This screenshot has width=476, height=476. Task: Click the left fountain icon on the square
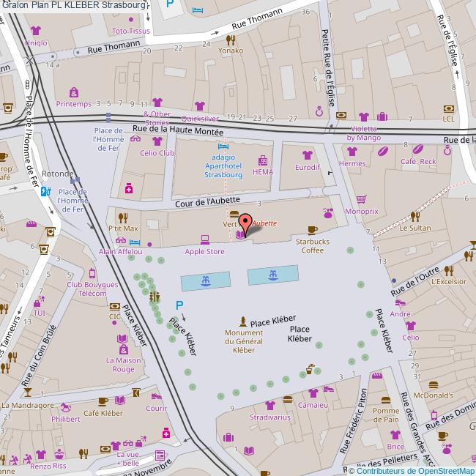(206, 280)
